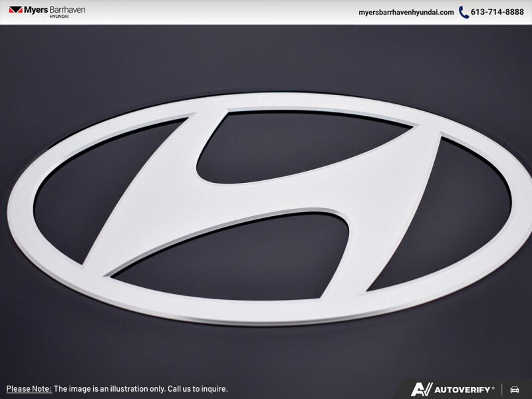Click the registered trademark symbol after AUTOVERIFY

pyautogui.click(x=494, y=386)
